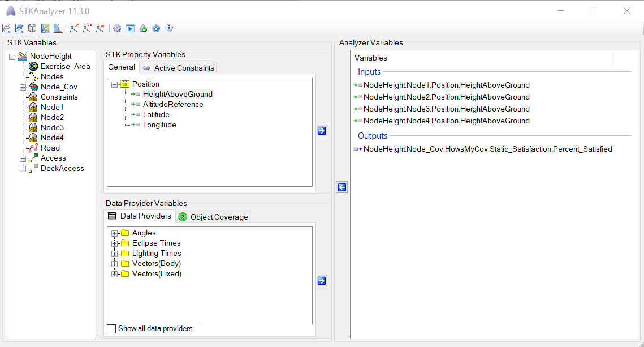Remove variable using the left-arrow button
This screenshot has width=644, height=347.
pos(342,187)
